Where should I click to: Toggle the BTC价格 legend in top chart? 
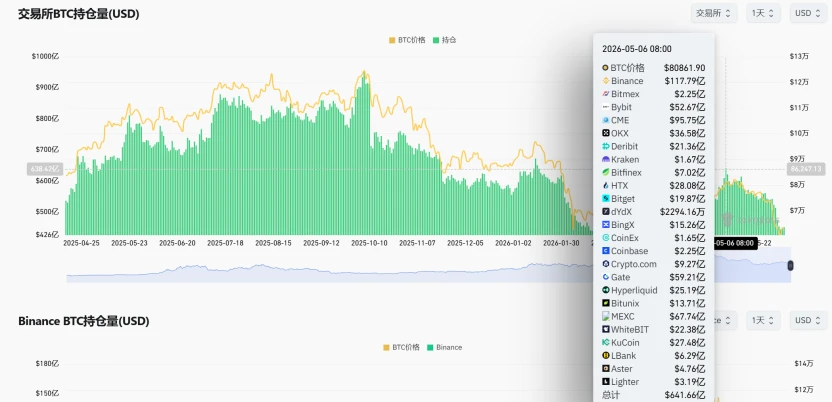click(x=407, y=40)
